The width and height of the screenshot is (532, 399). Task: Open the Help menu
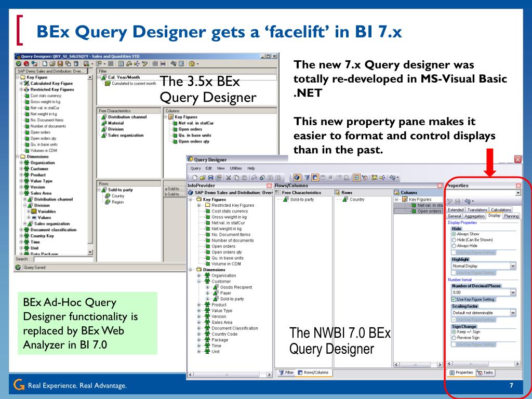click(251, 168)
